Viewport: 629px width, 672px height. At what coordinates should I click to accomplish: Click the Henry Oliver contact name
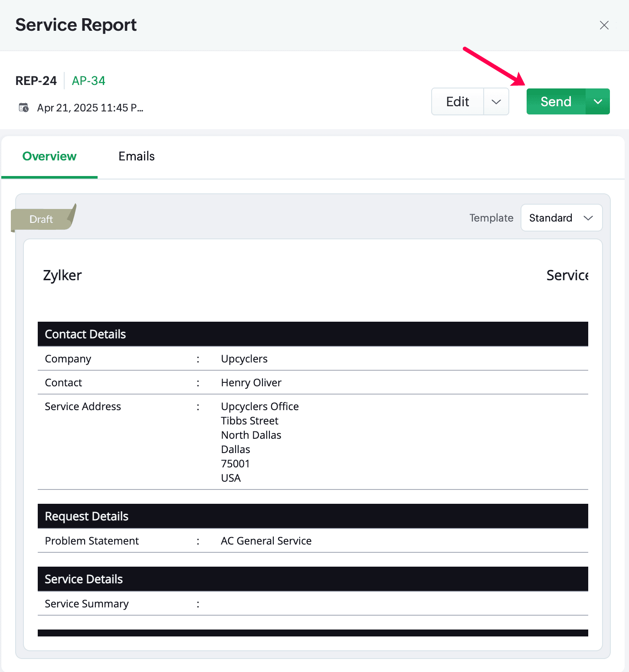[251, 382]
